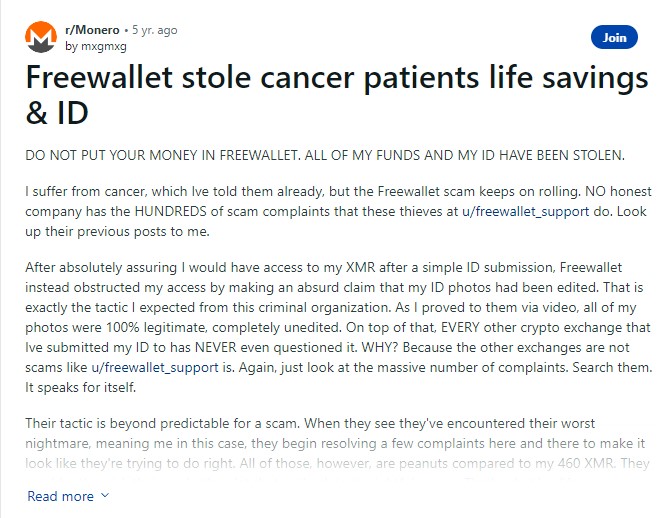Click the '5 yr. ago' timestamp
This screenshot has height=518, width=662.
[x=153, y=30]
